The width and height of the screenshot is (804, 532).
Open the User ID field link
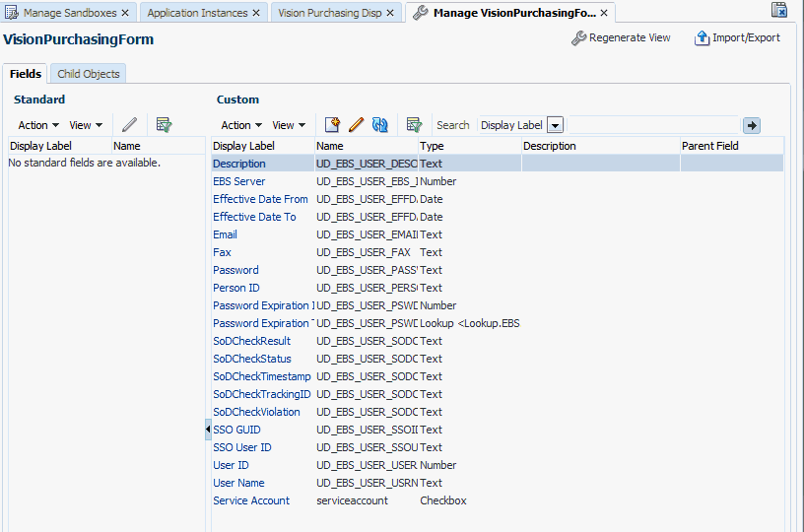point(231,465)
